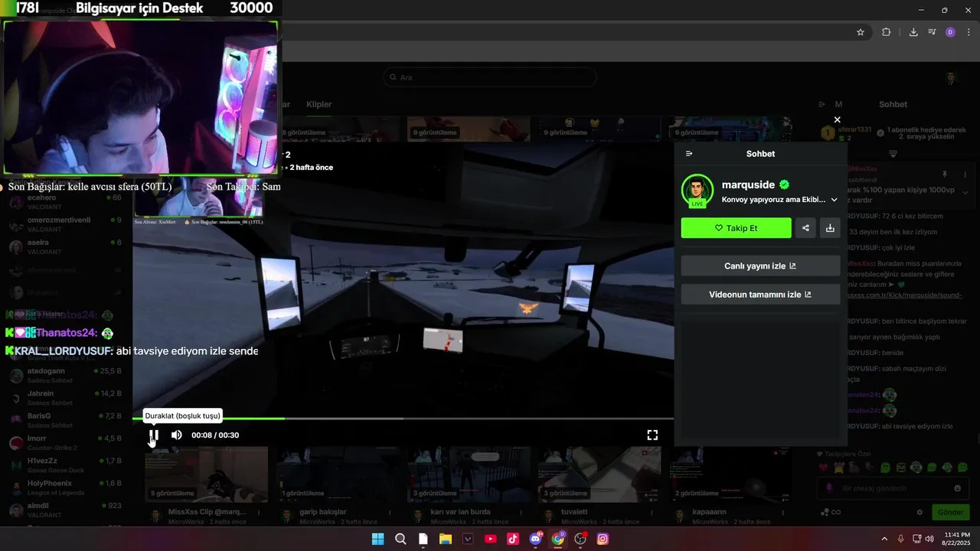This screenshot has height=551, width=980.
Task: Open the browser media controls icon
Action: click(x=932, y=32)
